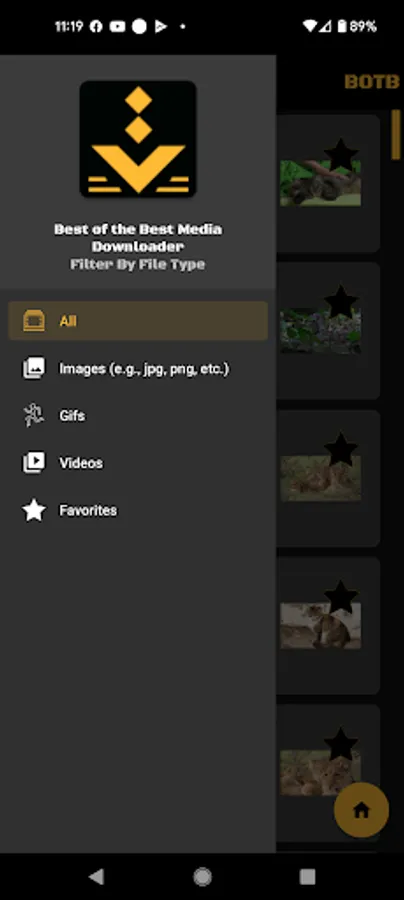The height and width of the screenshot is (900, 404).
Task: Click the yellow vertical scrollbar handle
Action: click(395, 134)
